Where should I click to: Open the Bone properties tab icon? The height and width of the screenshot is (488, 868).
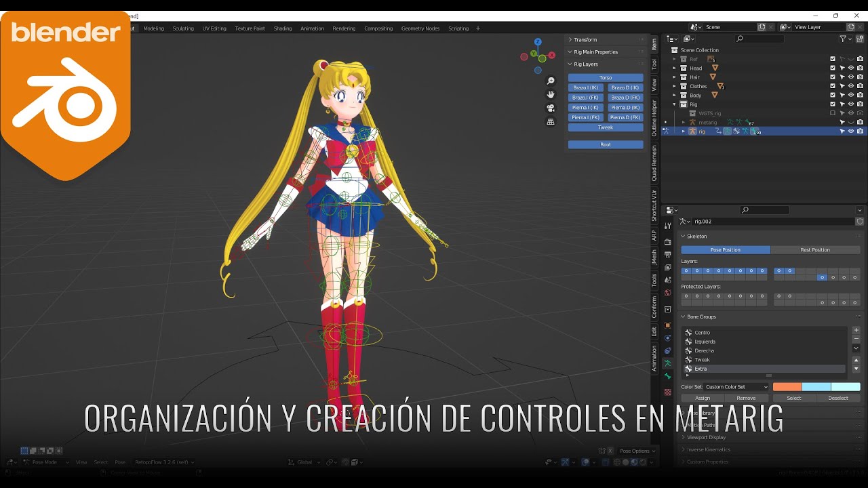click(668, 376)
